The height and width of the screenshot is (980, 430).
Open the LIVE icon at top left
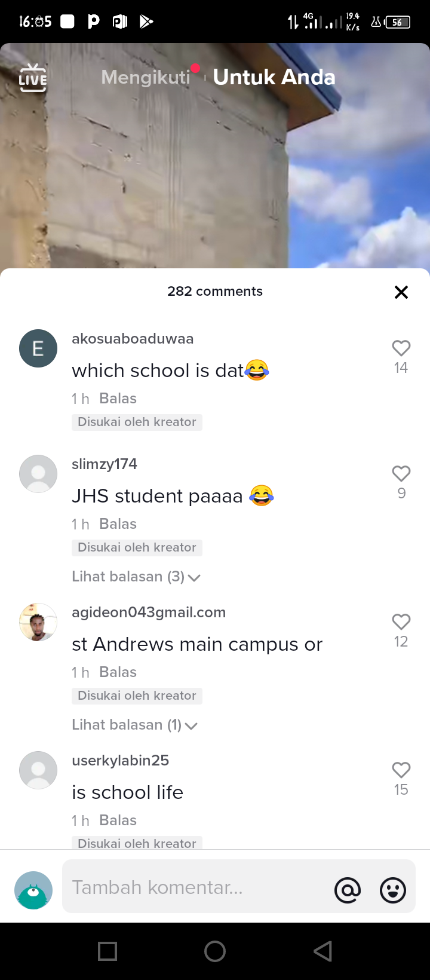(33, 78)
